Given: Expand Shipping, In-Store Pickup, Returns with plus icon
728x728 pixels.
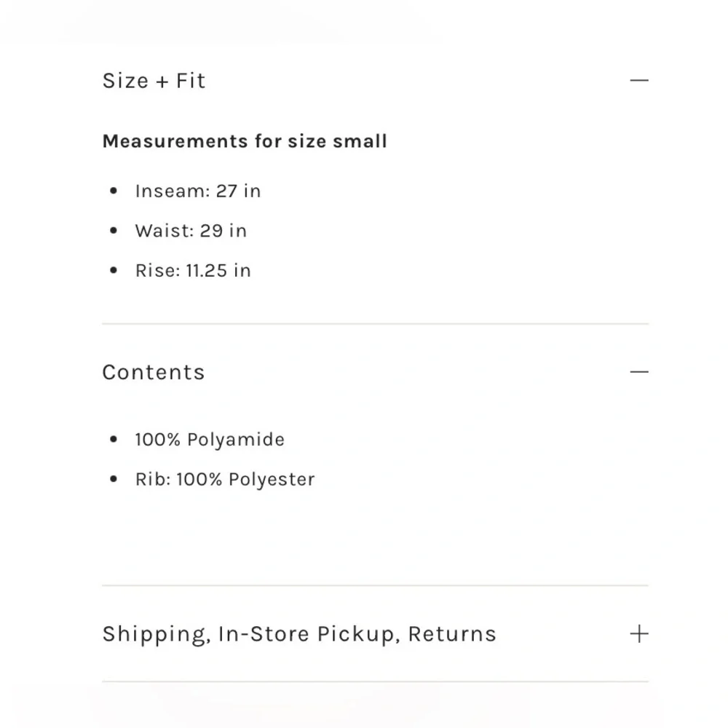Looking at the screenshot, I should 639,633.
